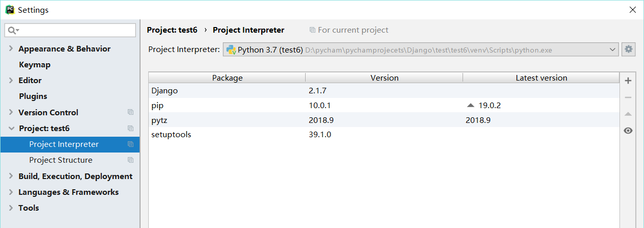Viewport: 644px width, 228px height.
Task: Click the copy icon beside Project Interpreter
Action: tap(130, 144)
